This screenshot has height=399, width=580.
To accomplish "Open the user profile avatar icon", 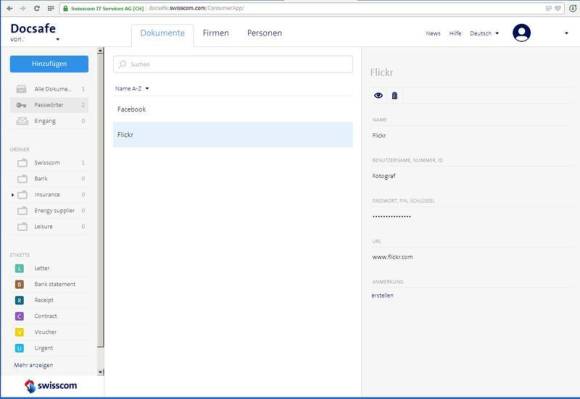I will pyautogui.click(x=522, y=33).
